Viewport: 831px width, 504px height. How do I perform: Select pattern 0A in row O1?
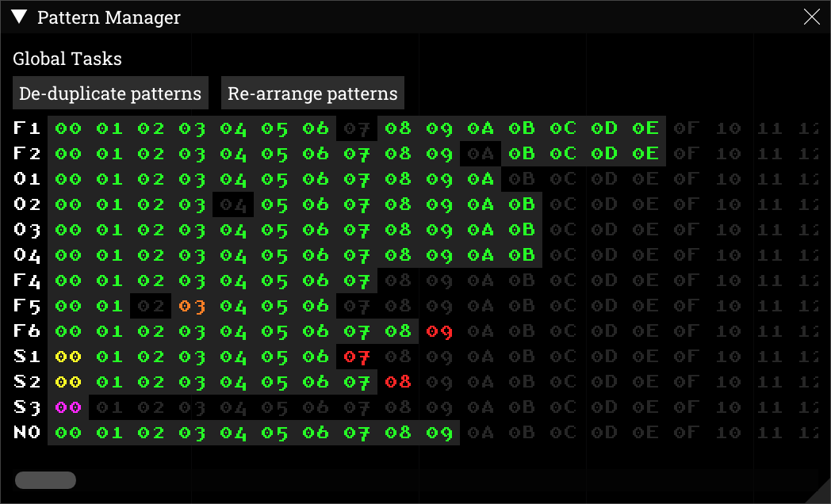pos(481,179)
